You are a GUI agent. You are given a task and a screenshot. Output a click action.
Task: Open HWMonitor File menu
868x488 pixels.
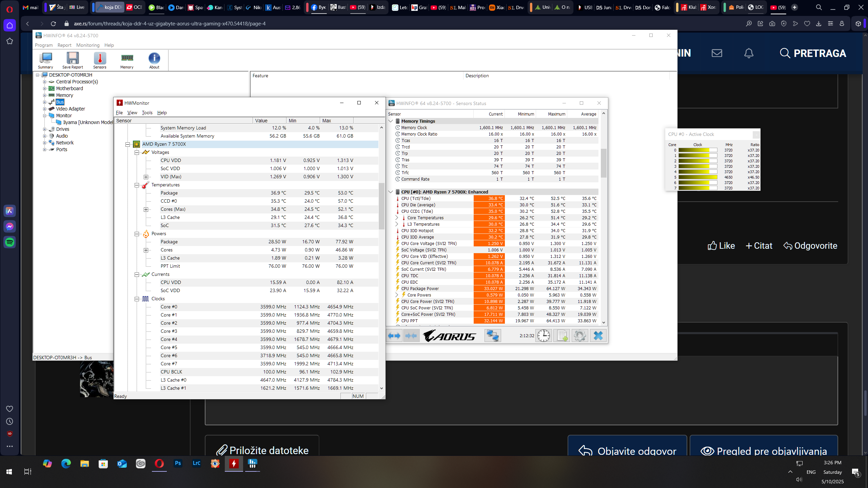coord(119,113)
